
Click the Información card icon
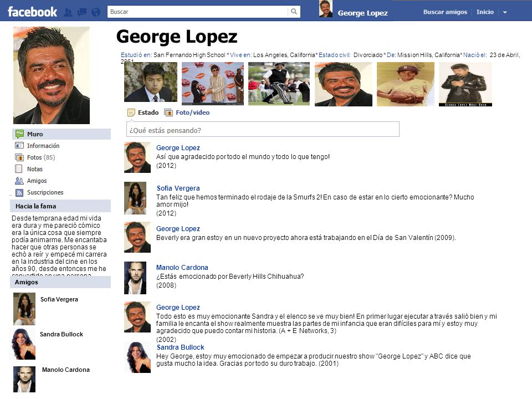tap(19, 146)
